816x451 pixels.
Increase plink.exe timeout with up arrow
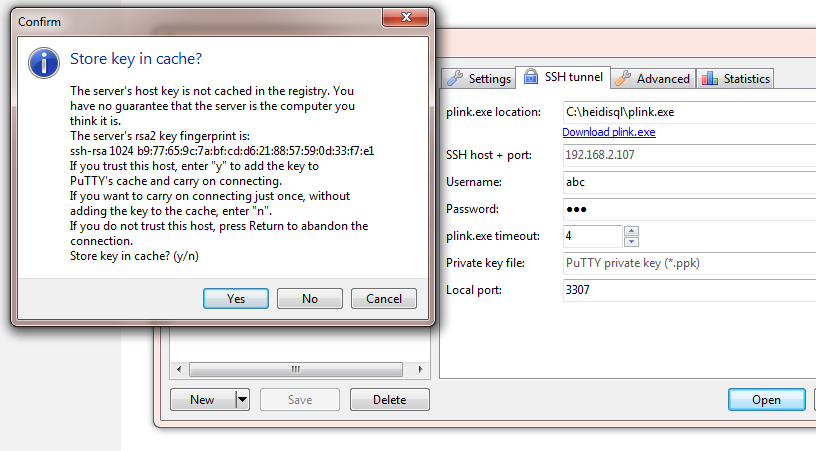(x=631, y=231)
